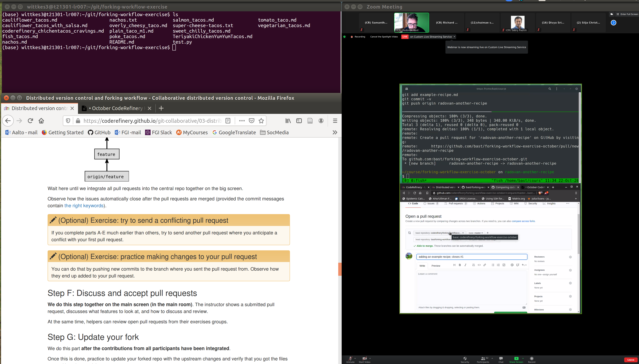Change Zoom view layout icon

click(612, 14)
